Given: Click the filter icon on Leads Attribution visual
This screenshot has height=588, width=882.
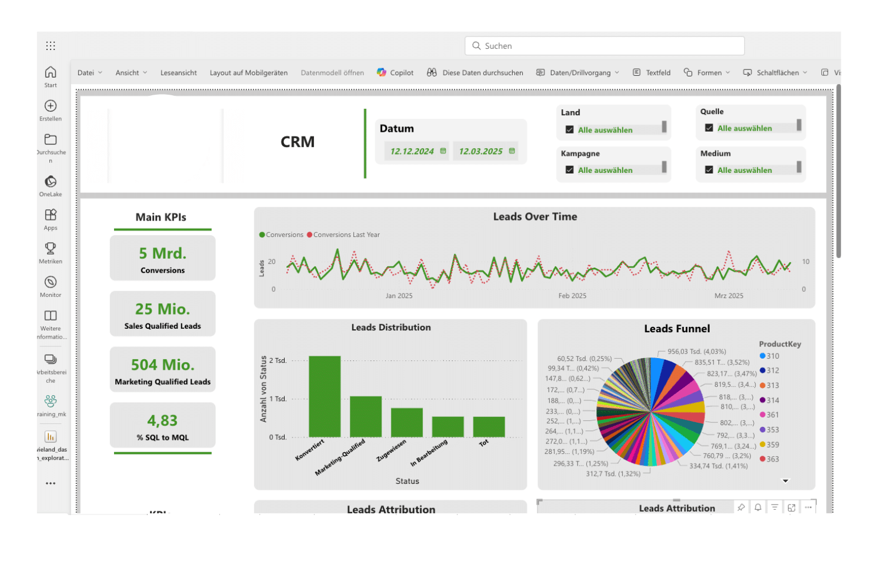Looking at the screenshot, I should (x=774, y=507).
